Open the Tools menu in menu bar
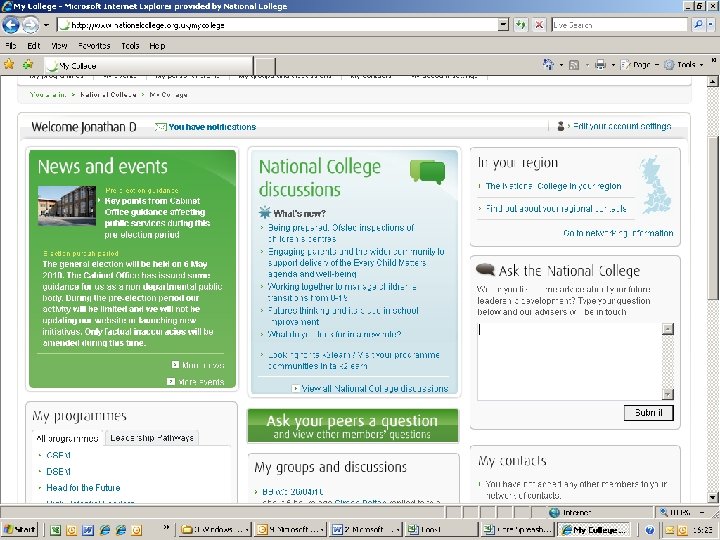The height and width of the screenshot is (540, 720). coord(130,45)
